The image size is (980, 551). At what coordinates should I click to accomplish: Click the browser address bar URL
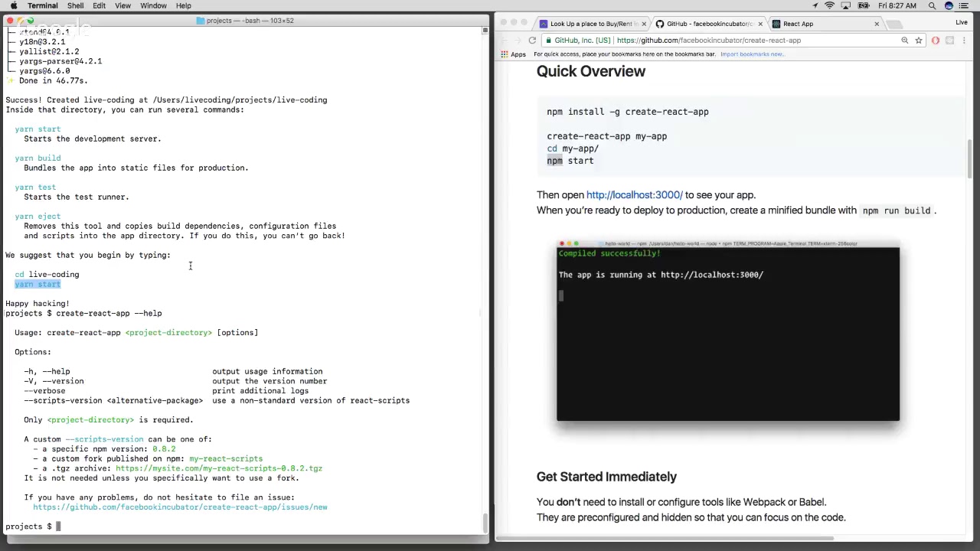(x=708, y=41)
